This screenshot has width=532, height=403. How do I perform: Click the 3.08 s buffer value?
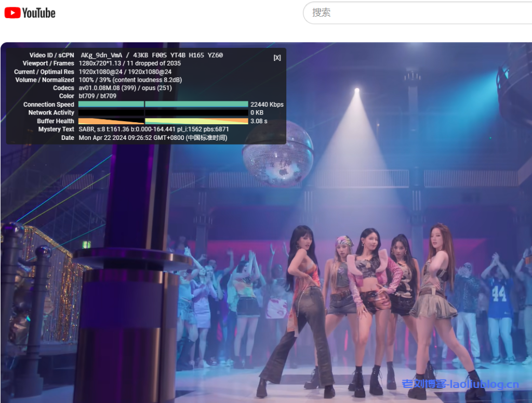coord(259,121)
